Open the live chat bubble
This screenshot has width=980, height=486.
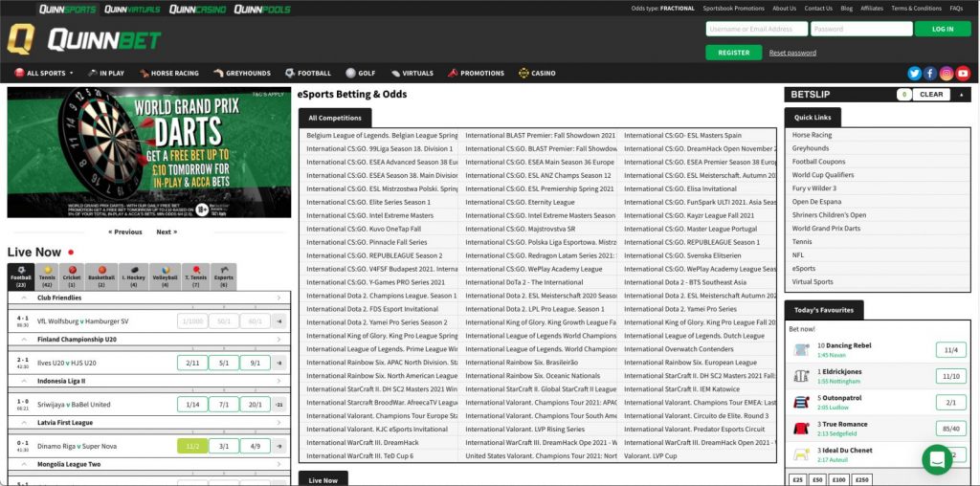point(937,459)
